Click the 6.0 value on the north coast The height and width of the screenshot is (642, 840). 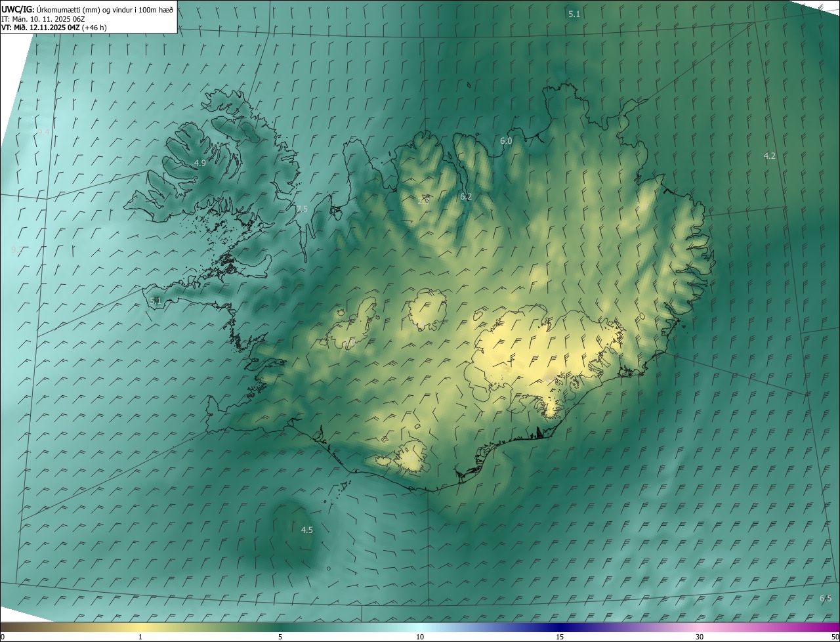(506, 140)
